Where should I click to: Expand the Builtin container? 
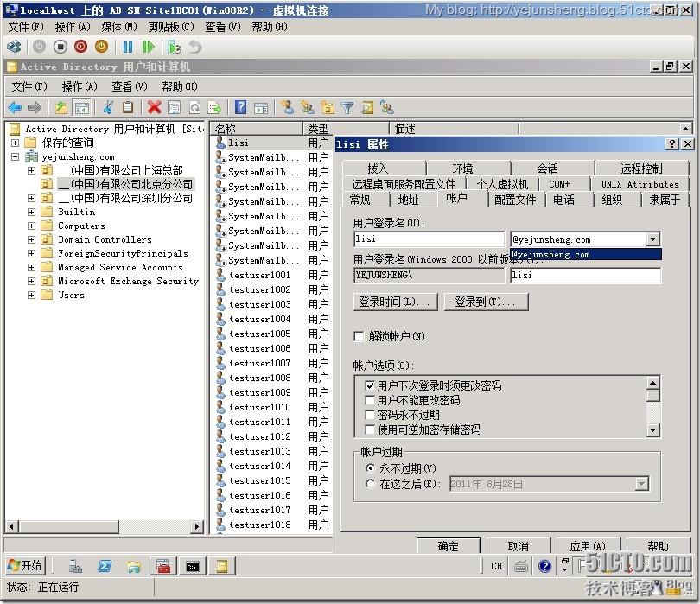[31, 212]
